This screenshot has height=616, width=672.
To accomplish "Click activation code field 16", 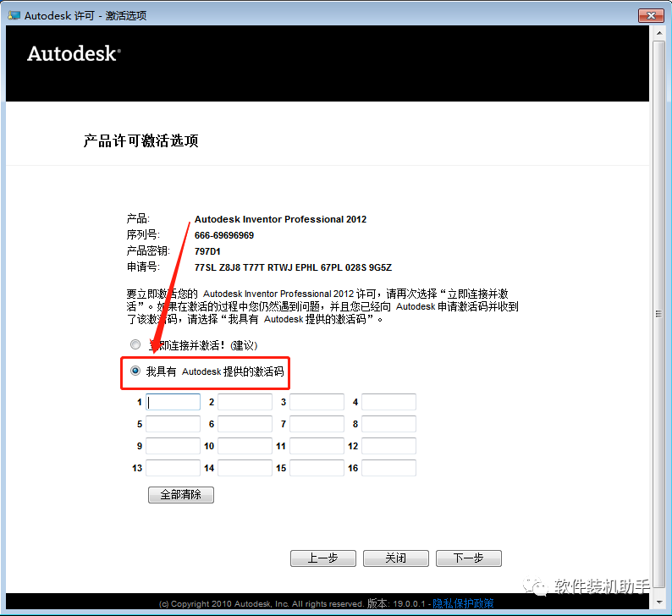I will tap(388, 468).
